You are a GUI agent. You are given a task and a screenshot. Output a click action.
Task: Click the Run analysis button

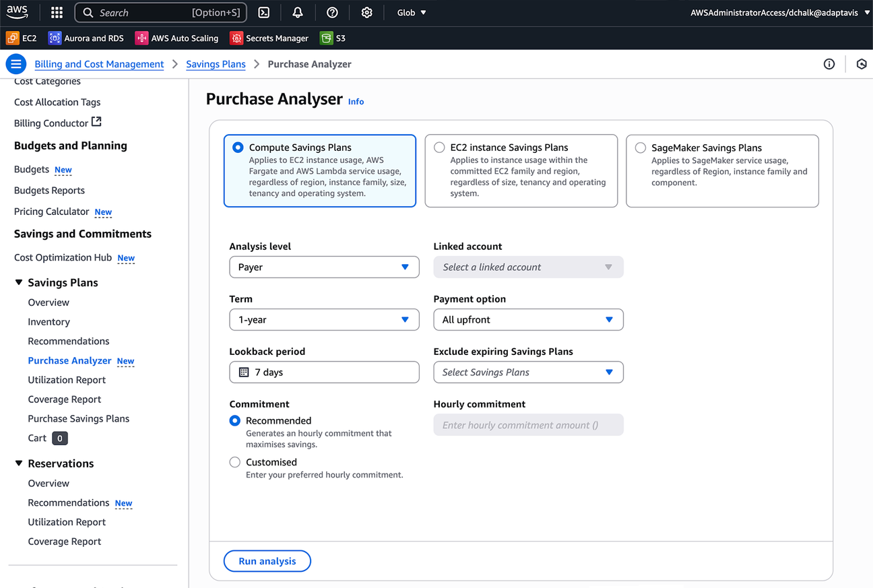267,561
